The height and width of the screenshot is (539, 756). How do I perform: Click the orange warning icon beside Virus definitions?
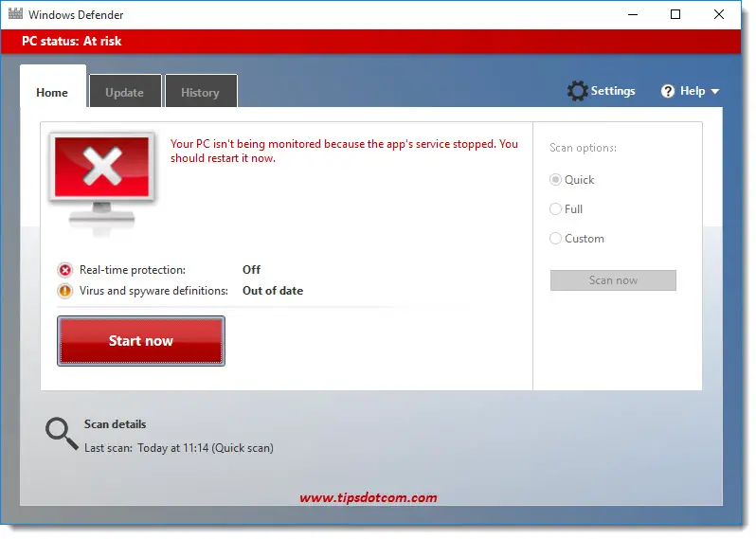point(65,291)
